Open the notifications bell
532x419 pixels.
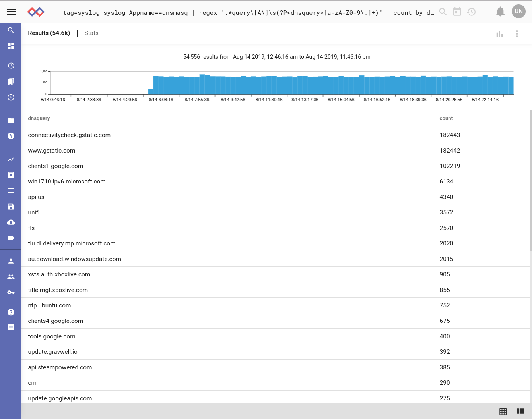[x=500, y=12]
